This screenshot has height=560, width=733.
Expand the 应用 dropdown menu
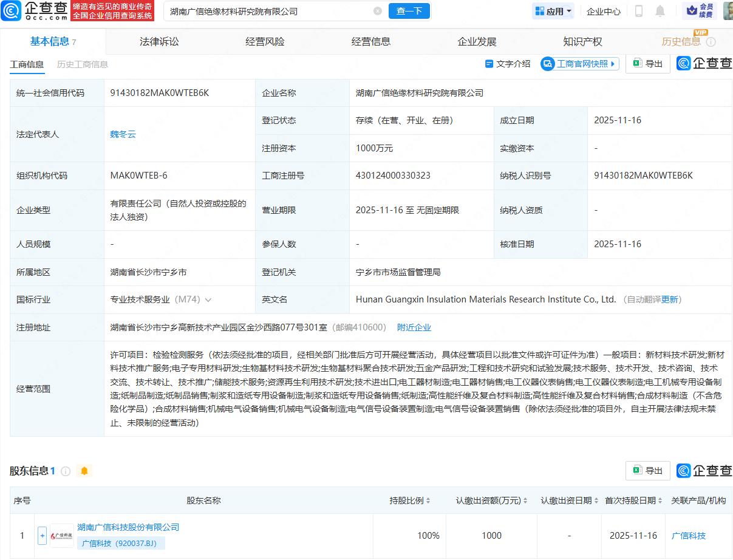553,11
